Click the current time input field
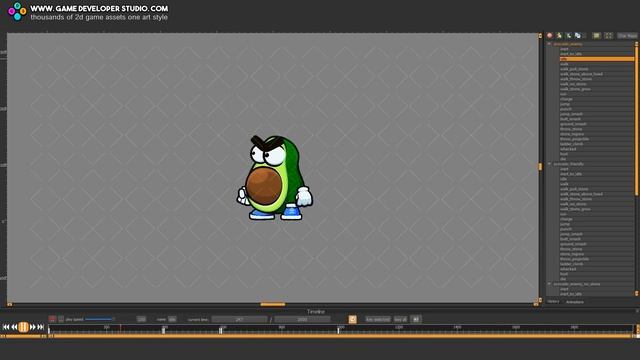The image size is (640, 360). [x=239, y=319]
